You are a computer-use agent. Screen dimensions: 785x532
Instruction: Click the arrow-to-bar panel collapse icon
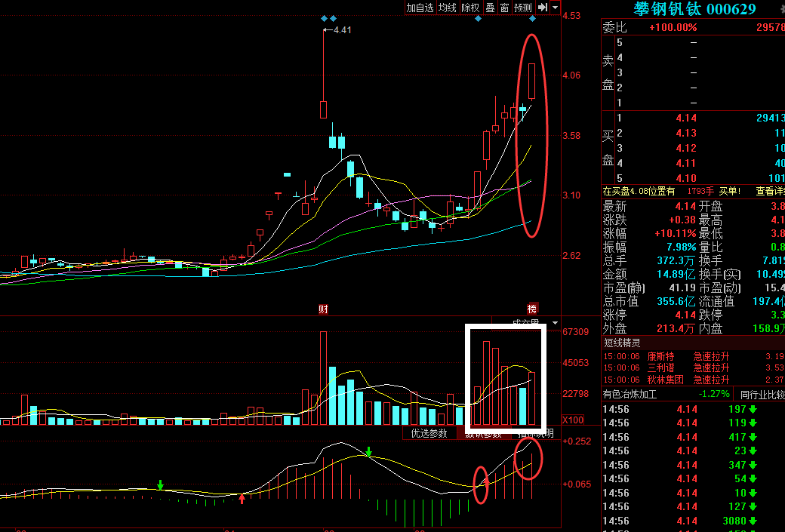pyautogui.click(x=542, y=8)
